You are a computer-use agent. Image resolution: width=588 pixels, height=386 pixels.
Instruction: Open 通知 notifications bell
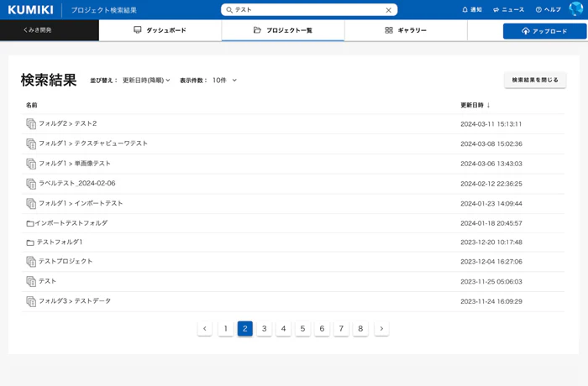[x=472, y=10]
